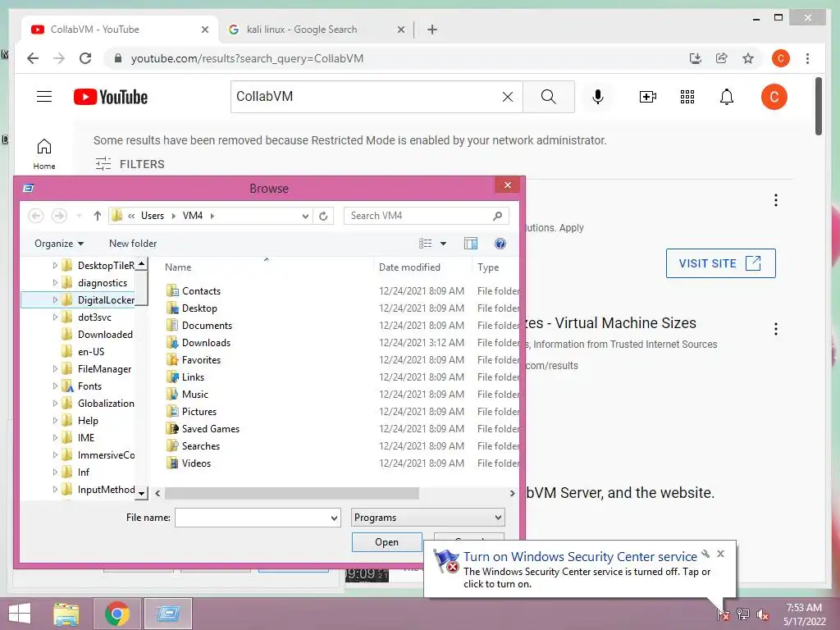This screenshot has height=630, width=840.
Task: Click the Chrome address bar URL
Action: (x=247, y=58)
